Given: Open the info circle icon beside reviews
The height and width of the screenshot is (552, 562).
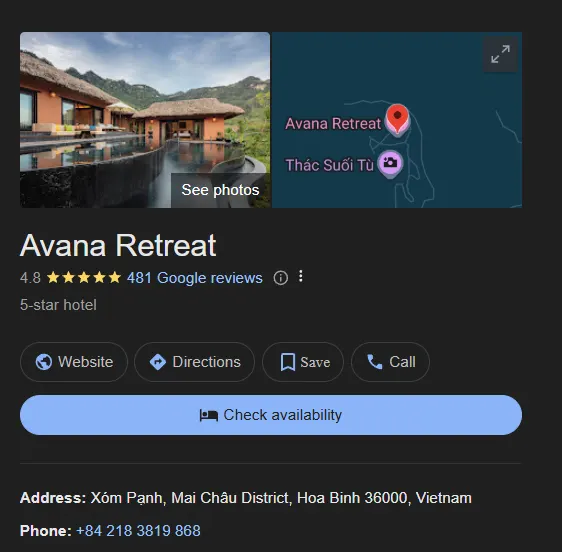Looking at the screenshot, I should click(281, 278).
